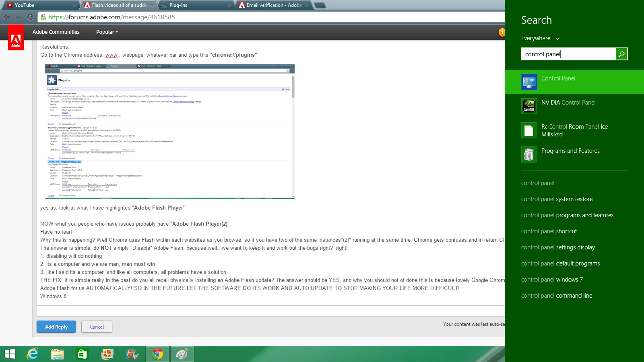Click the www link in reply text
This screenshot has height=362, width=644.
pos(111,55)
